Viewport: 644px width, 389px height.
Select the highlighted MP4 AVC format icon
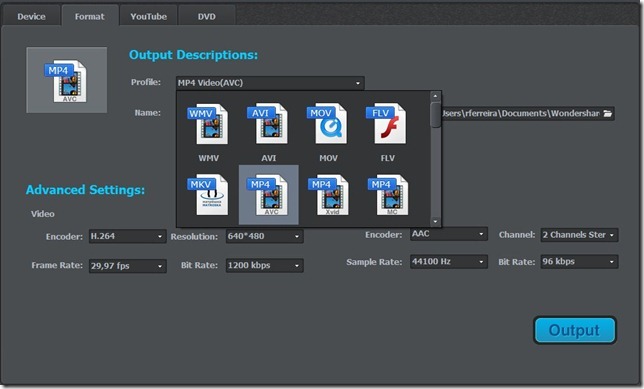click(x=269, y=195)
